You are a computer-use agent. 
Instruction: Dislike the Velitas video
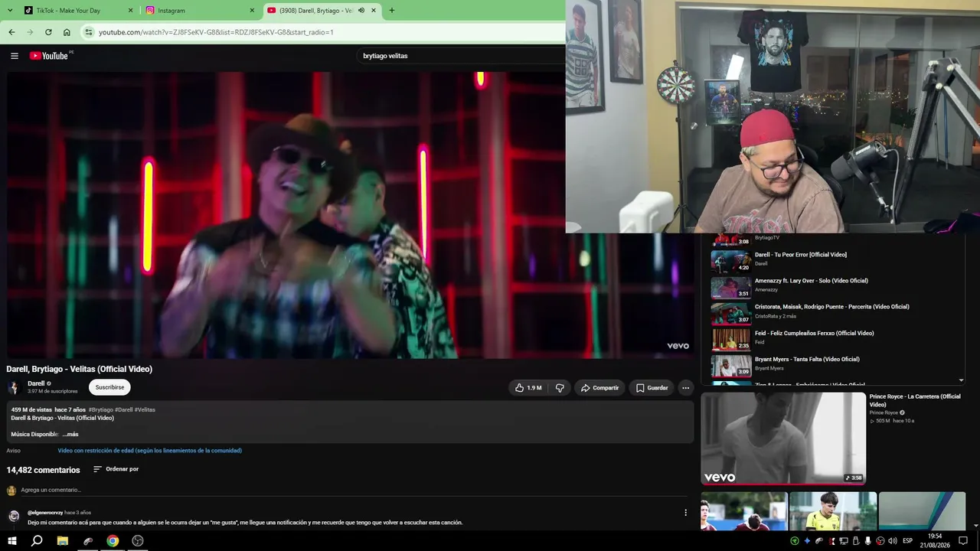click(560, 388)
